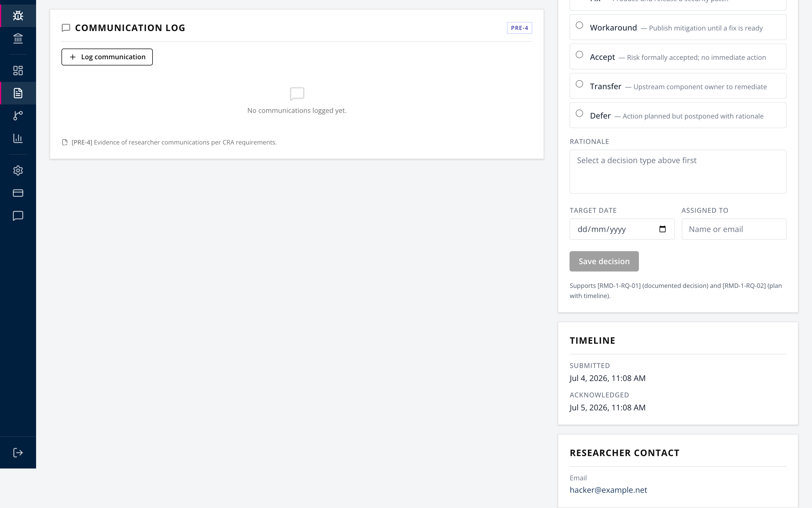Click the COMMUNICATION LOG heading
The image size is (812, 508).
pos(130,28)
